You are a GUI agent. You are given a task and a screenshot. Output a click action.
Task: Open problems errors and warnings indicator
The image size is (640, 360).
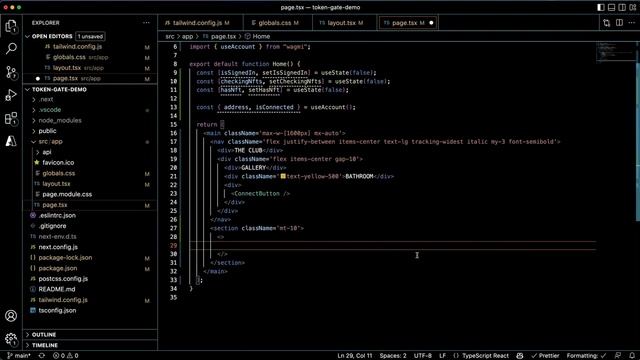coord(65,356)
